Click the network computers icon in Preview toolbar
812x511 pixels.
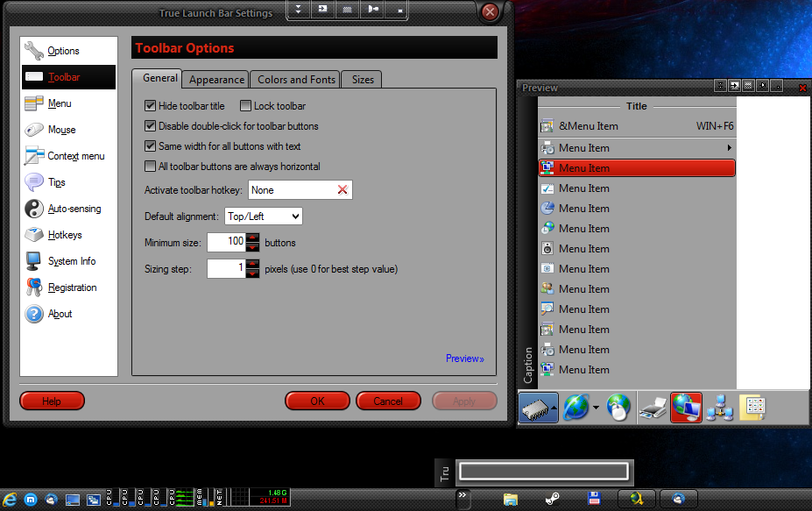[719, 408]
